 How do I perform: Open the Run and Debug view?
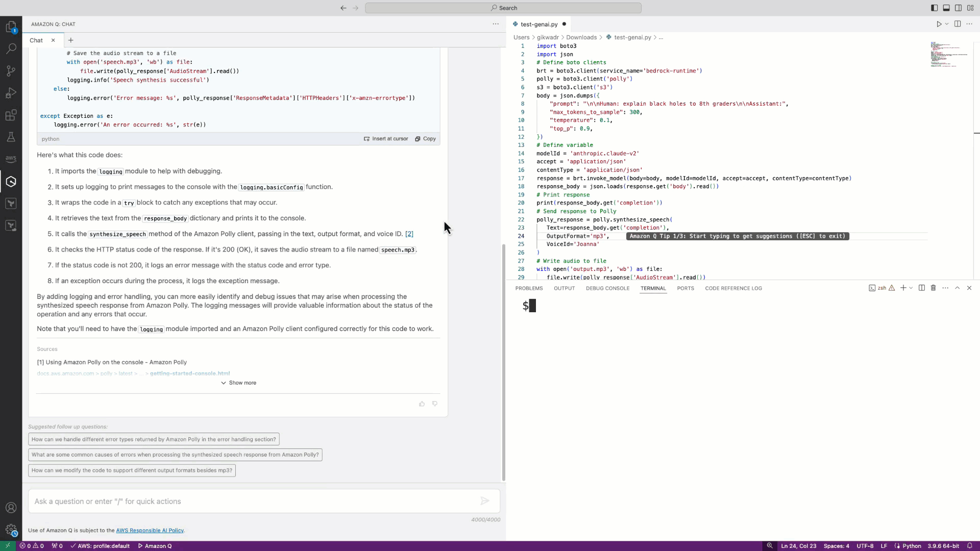coord(11,93)
